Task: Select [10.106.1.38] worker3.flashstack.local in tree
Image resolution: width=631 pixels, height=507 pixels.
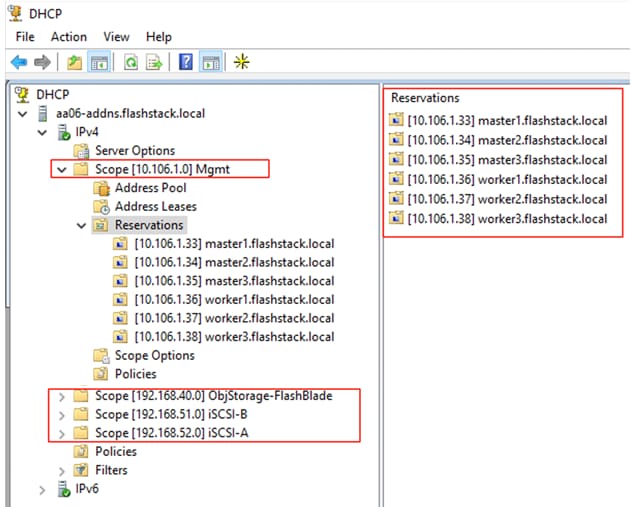Action: tap(234, 337)
